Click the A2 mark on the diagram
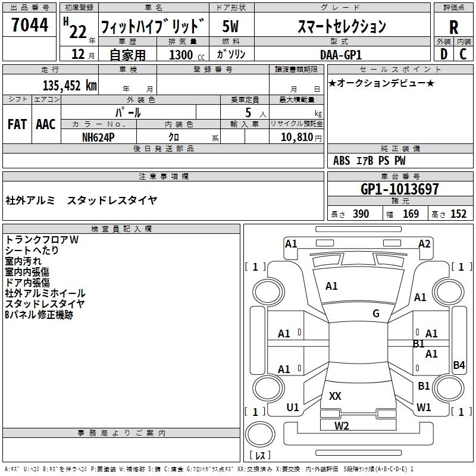Viewport: 476px width, 476px height. (424, 244)
